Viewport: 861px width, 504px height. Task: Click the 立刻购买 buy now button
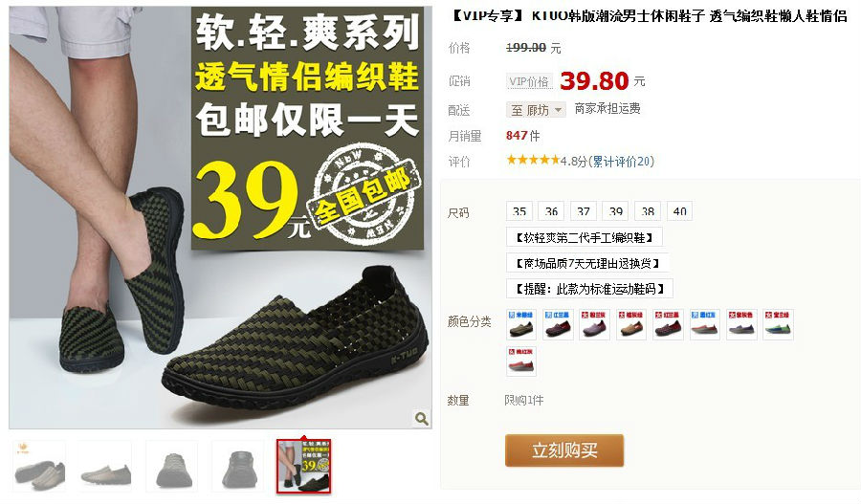coord(564,450)
